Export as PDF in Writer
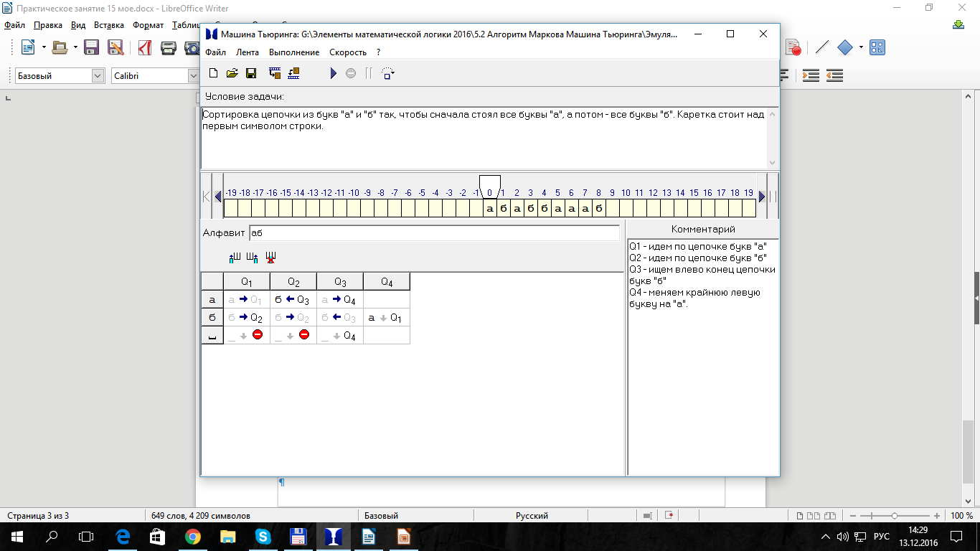 tap(145, 48)
